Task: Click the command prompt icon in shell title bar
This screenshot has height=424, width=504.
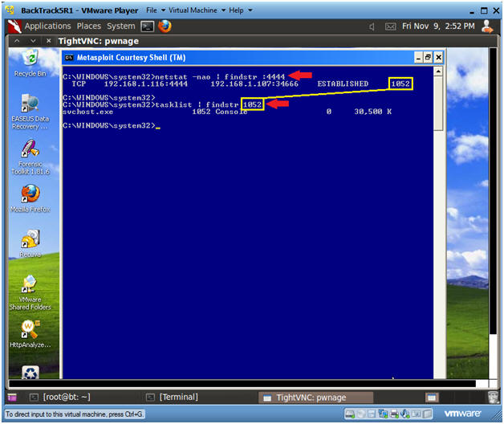Action: (x=69, y=58)
